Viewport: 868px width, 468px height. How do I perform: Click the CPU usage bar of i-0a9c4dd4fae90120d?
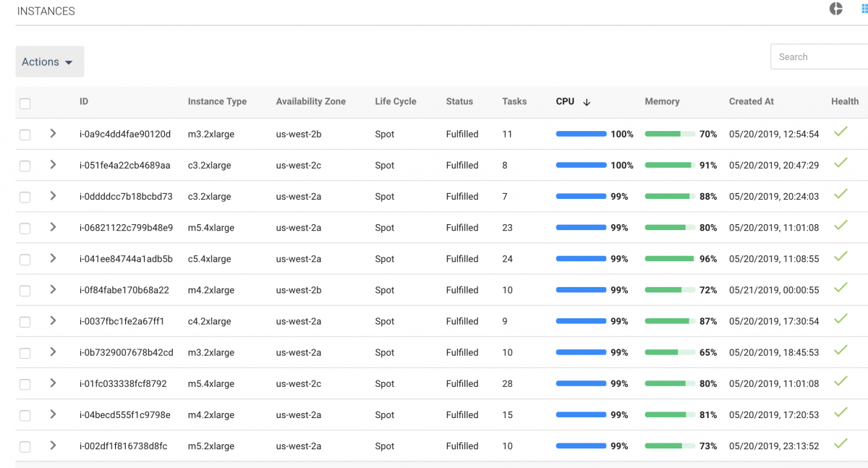click(581, 134)
